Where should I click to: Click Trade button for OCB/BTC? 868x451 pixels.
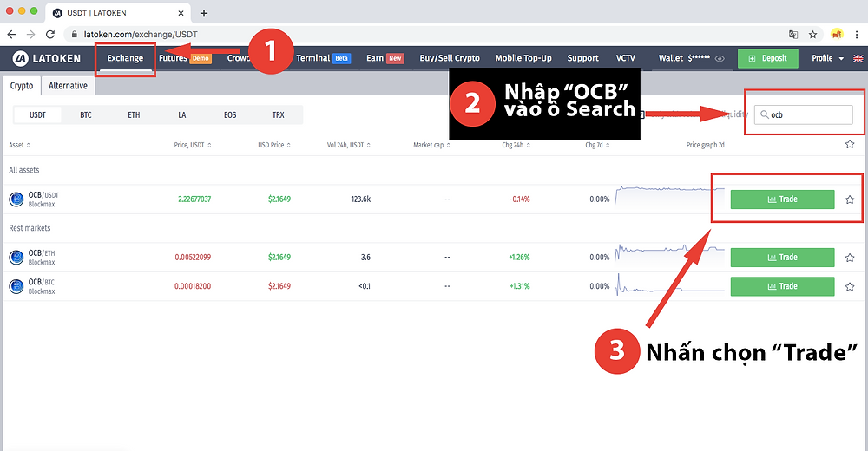click(782, 286)
